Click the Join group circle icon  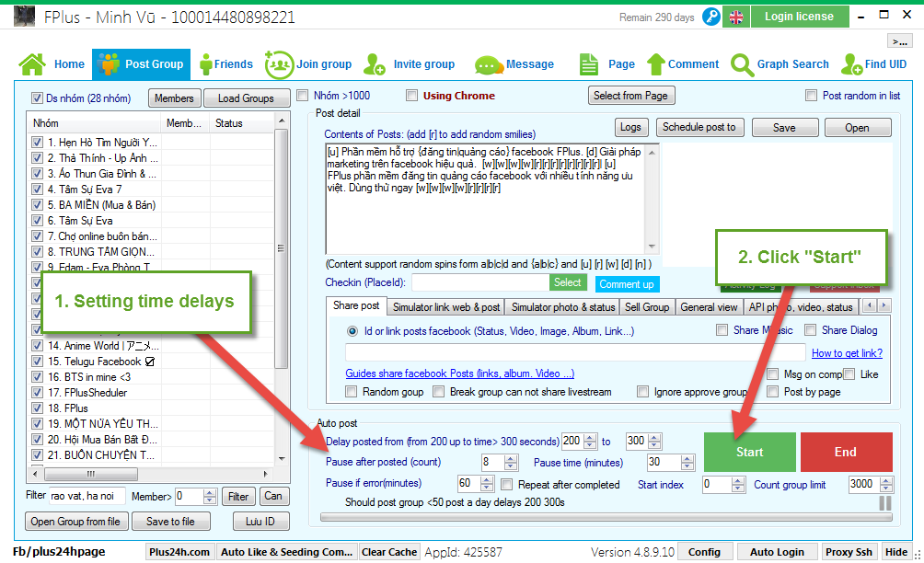coord(279,64)
